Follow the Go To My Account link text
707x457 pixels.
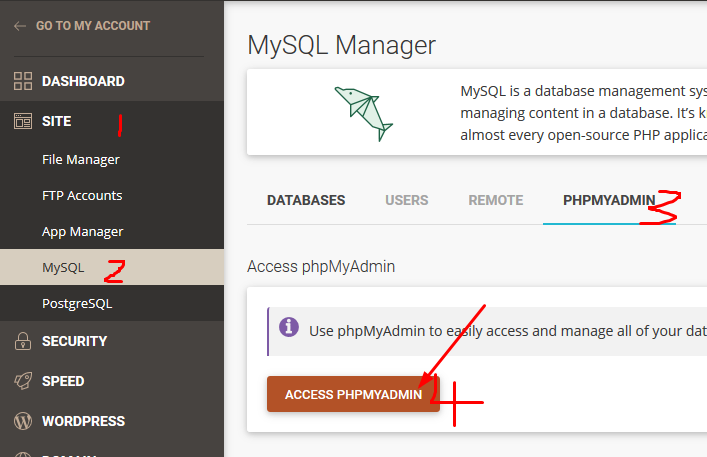tap(93, 26)
